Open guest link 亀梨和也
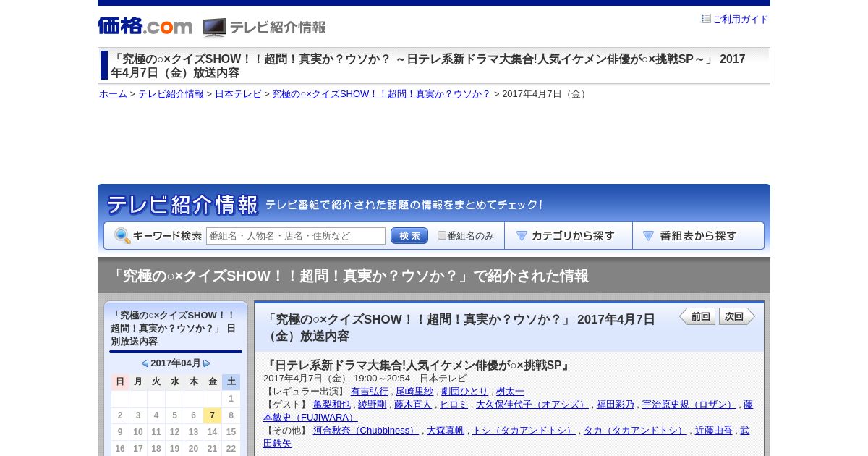This screenshot has width=868, height=456. click(331, 405)
